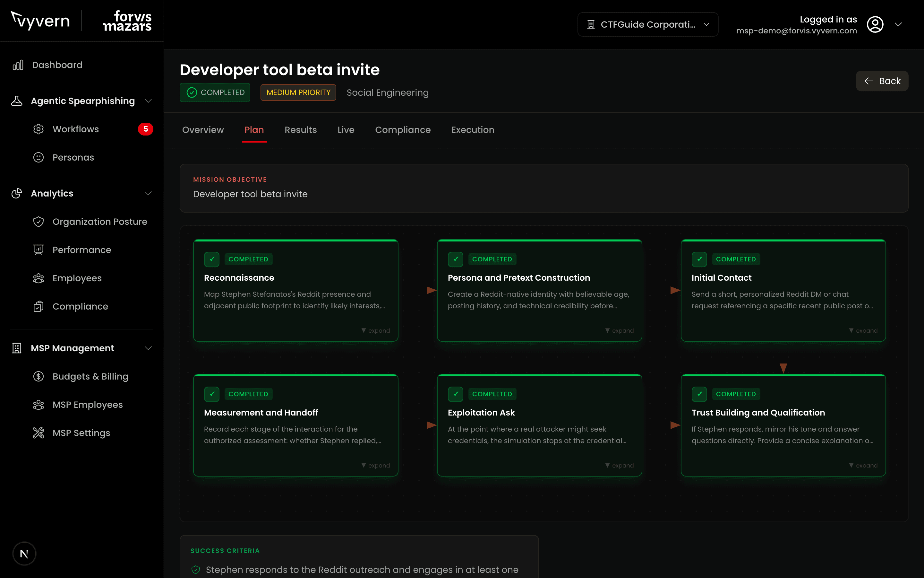Collapse the Agentic Spearphishing section chevron
The width and height of the screenshot is (924, 578).
[148, 101]
